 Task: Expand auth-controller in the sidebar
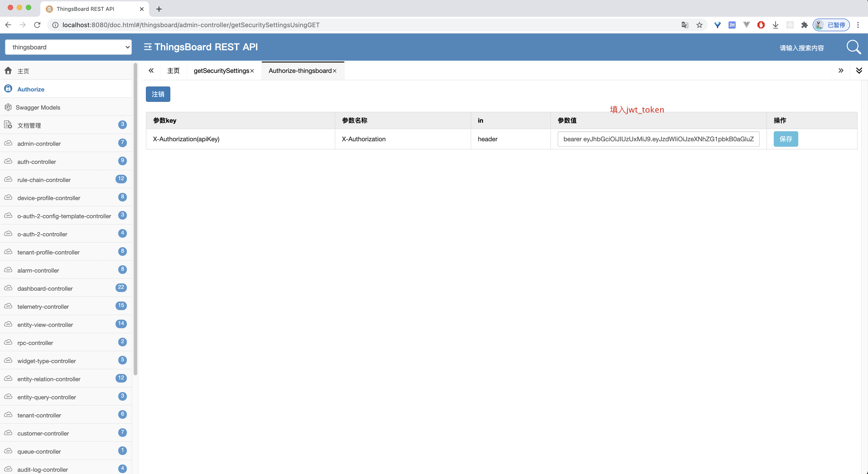(66, 162)
